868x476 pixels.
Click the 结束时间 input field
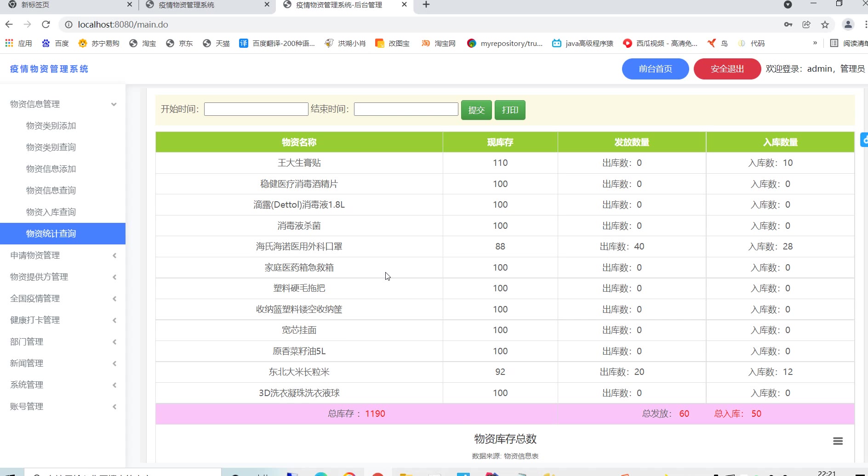click(x=406, y=109)
